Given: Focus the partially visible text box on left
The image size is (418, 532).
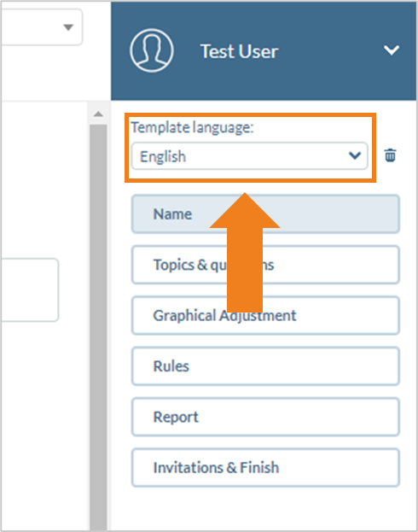Looking at the screenshot, I should point(30,290).
